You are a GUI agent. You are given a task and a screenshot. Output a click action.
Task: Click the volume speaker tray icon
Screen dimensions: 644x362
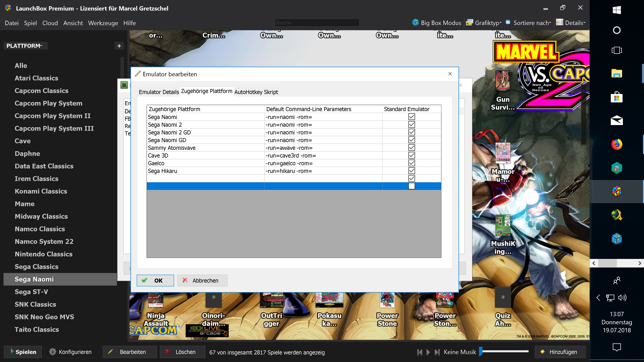(622, 297)
